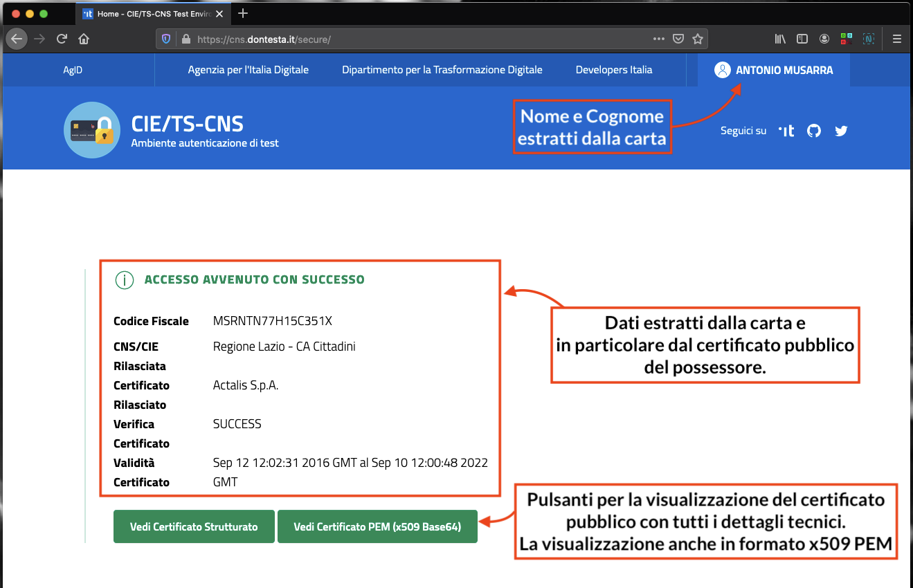Open the Developers Italia 'it' social icon

tap(786, 131)
